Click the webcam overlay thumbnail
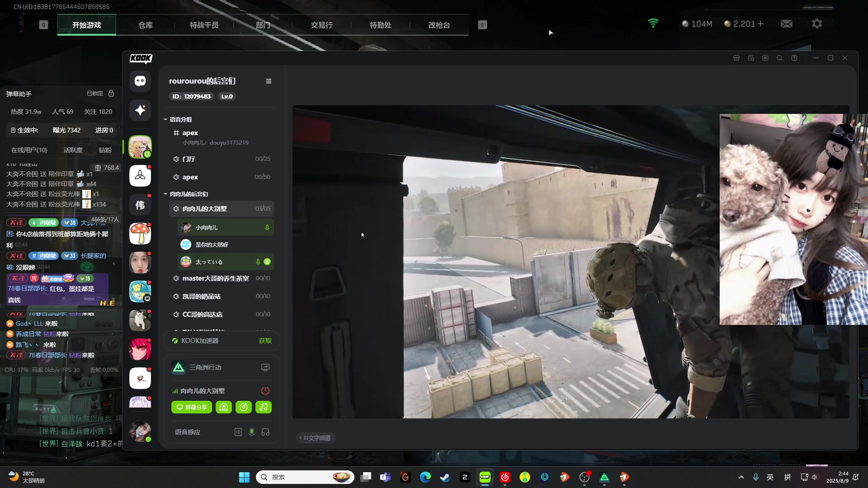The width and height of the screenshot is (868, 488). [793, 220]
